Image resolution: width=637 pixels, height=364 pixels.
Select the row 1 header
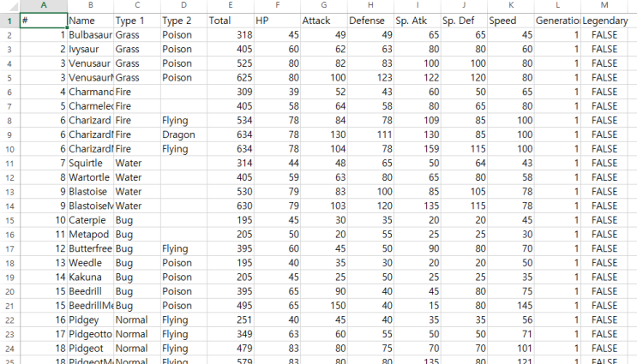click(9, 20)
